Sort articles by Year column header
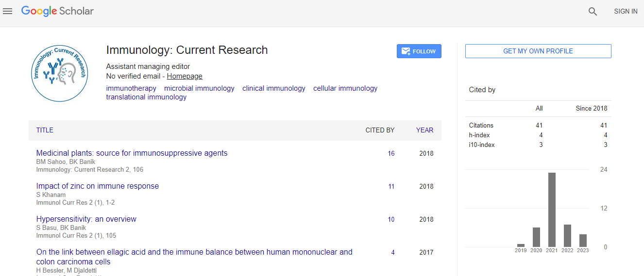This screenshot has width=644, height=276. point(424,130)
